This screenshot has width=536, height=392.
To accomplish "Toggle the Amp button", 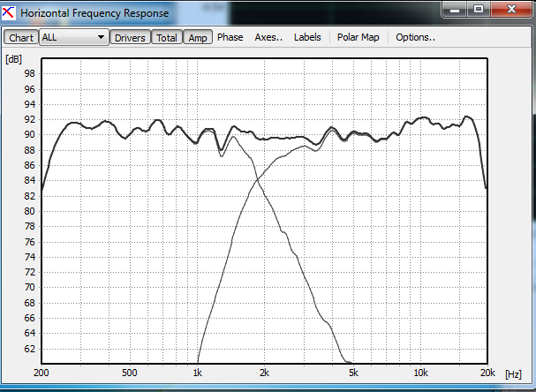I will click(198, 38).
